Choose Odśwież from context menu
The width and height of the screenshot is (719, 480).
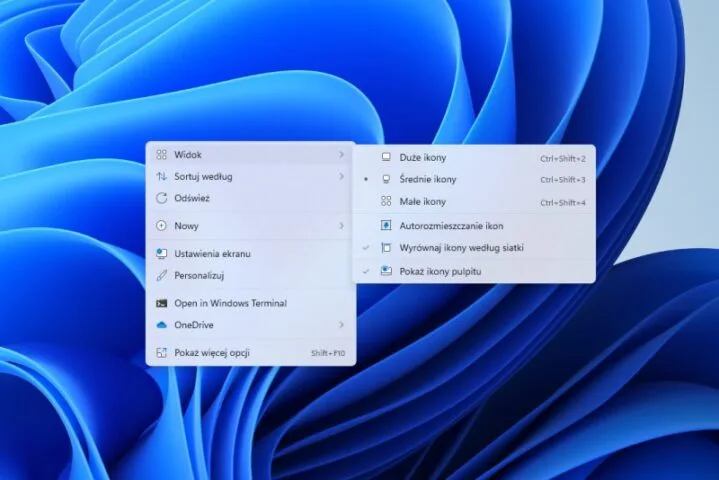[x=251, y=198]
